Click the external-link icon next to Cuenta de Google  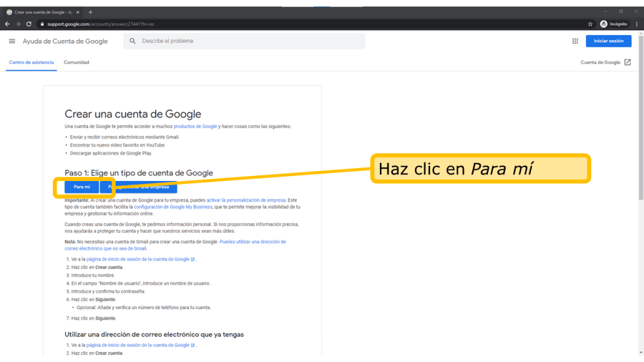pos(628,62)
